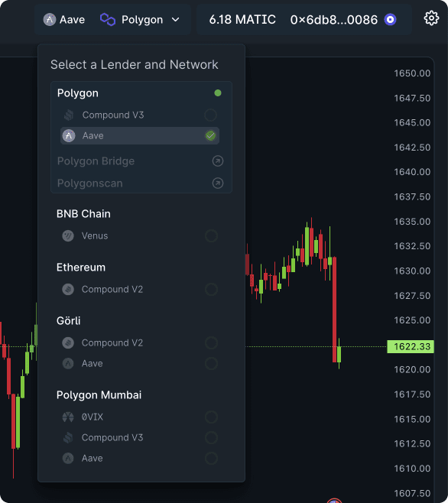Select Compound V3 radio on Polygon Mumbai
448x503 pixels.
pyautogui.click(x=211, y=437)
